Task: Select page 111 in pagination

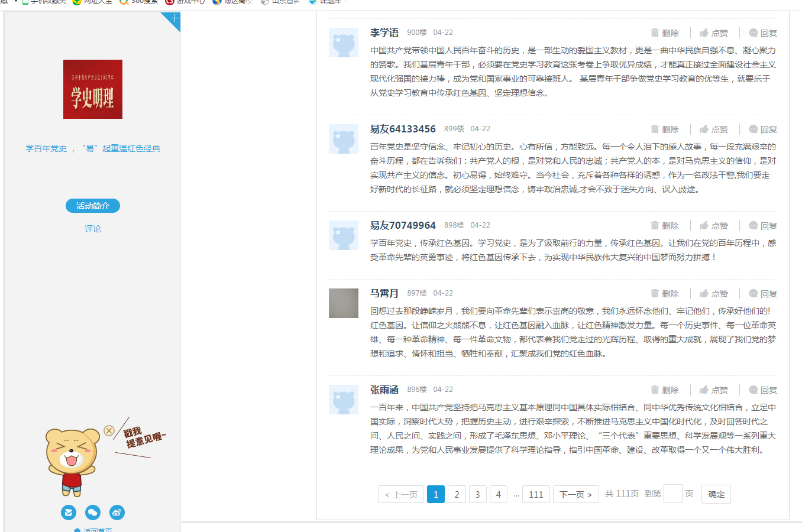Action: coord(536,494)
